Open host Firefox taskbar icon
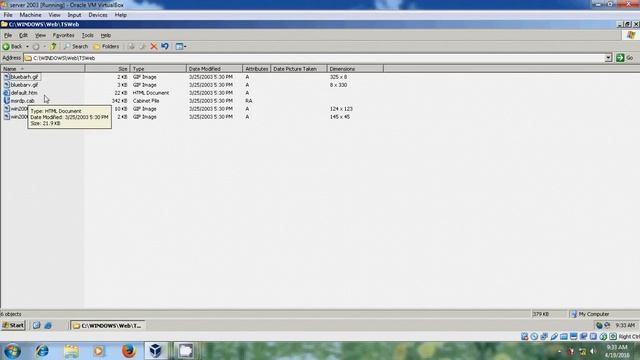The width and height of the screenshot is (640, 360). (x=129, y=351)
